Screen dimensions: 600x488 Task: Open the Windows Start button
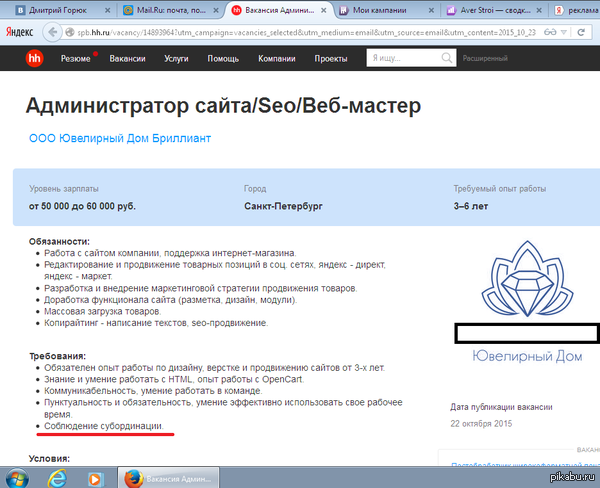[x=16, y=479]
